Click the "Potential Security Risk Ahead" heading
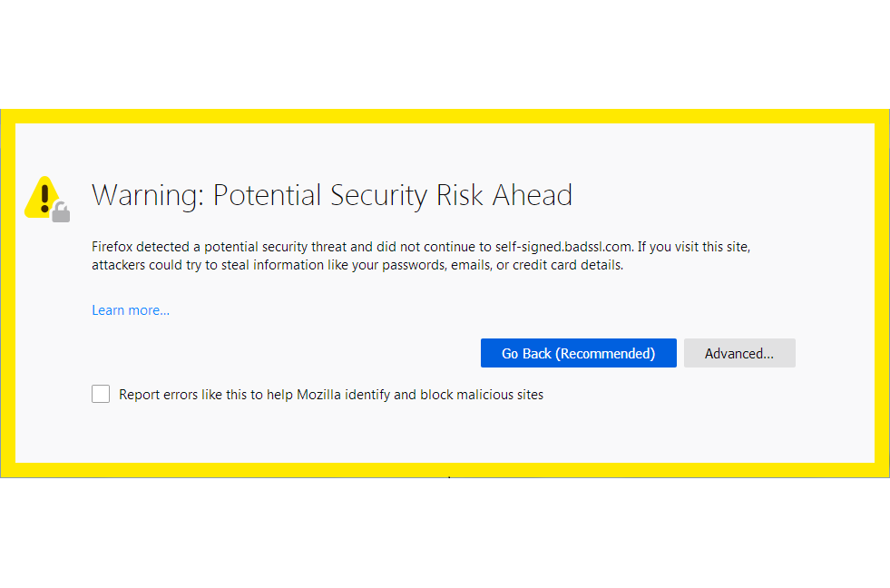Image resolution: width=890 pixels, height=588 pixels. tap(392, 195)
